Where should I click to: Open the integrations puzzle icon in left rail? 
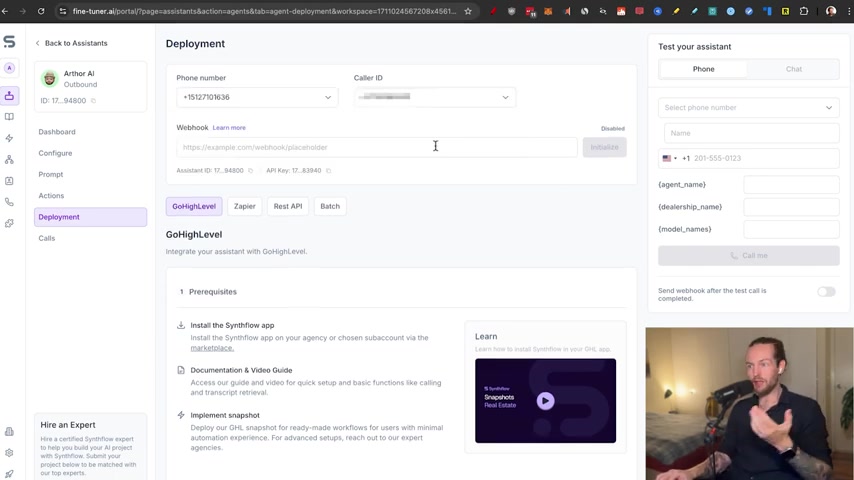[x=9, y=223]
